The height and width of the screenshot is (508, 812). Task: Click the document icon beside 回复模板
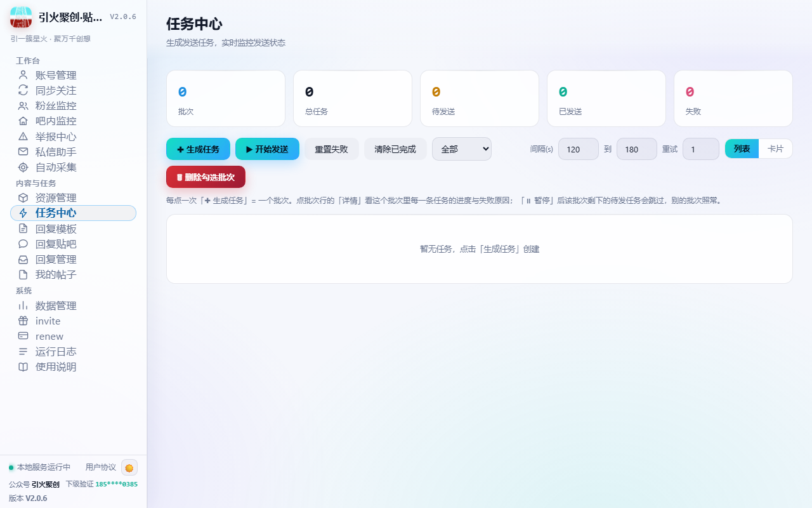23,229
